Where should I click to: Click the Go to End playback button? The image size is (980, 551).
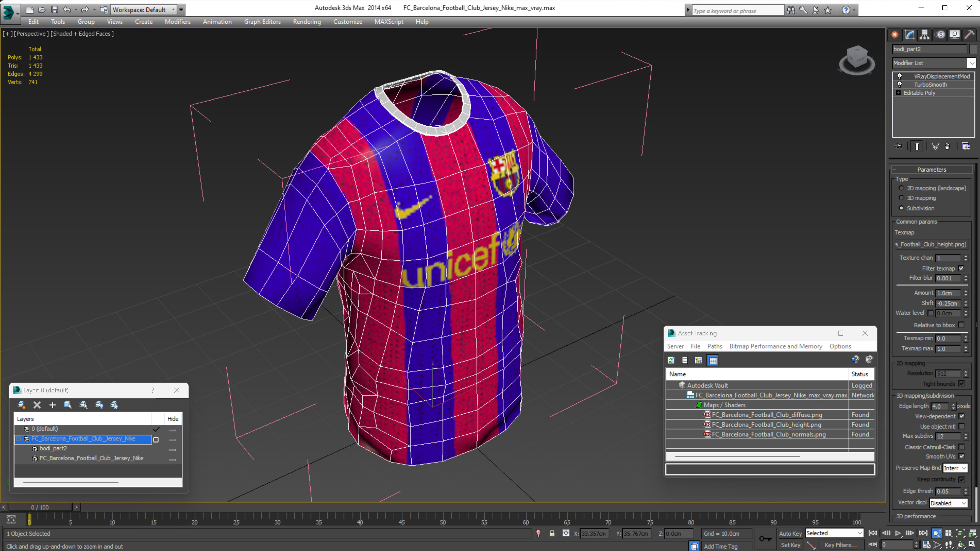click(923, 533)
